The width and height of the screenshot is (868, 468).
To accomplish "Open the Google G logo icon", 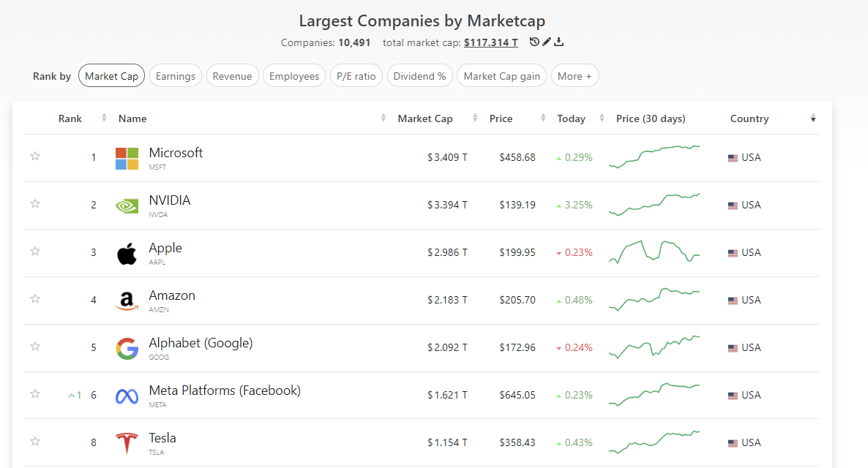I will (127, 349).
